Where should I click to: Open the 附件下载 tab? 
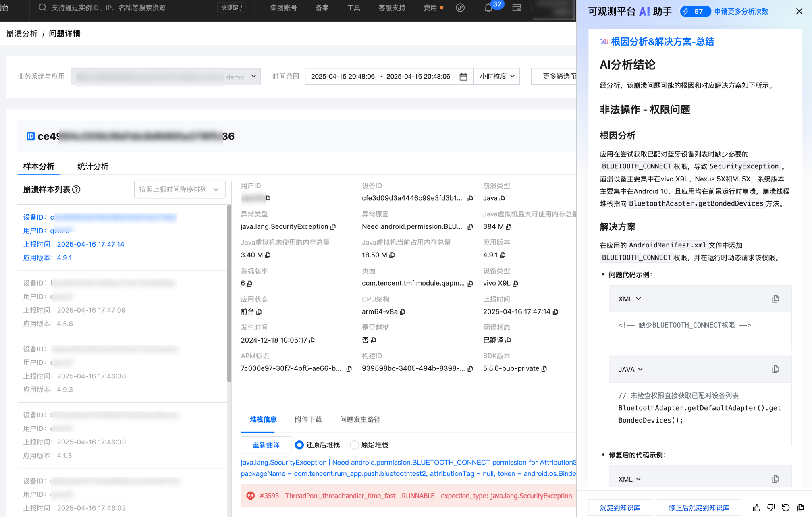(x=308, y=419)
